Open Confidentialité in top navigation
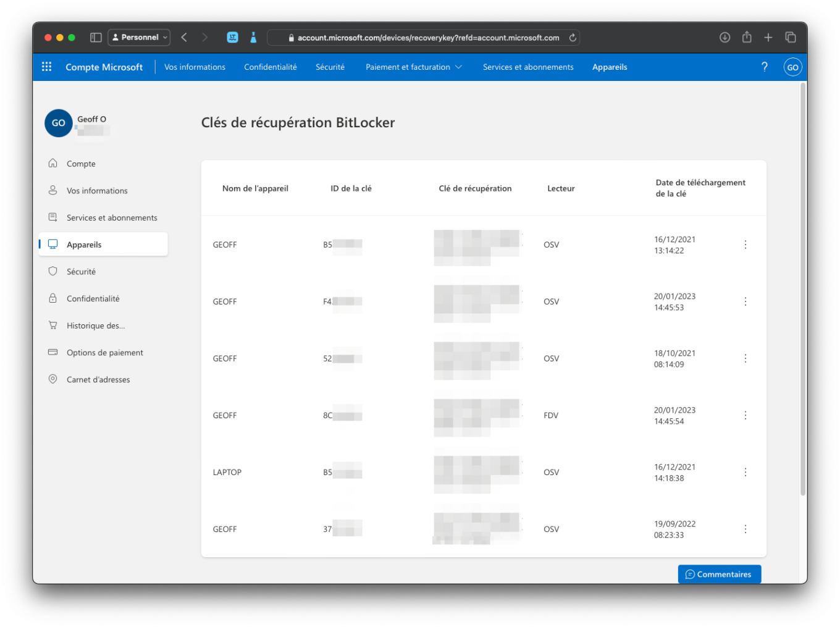Image resolution: width=840 pixels, height=627 pixels. [271, 67]
